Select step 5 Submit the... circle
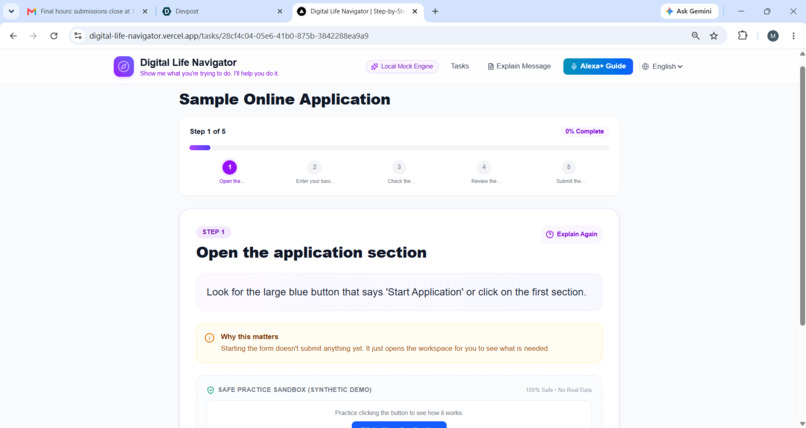The width and height of the screenshot is (806, 428). point(569,167)
